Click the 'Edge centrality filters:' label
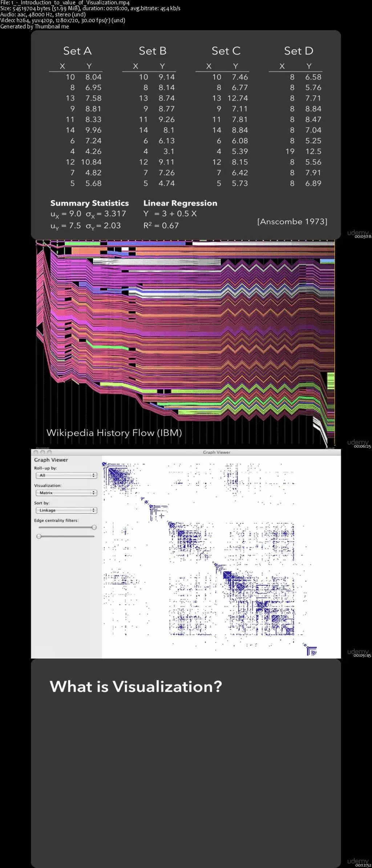The image size is (372, 868). pos(56,520)
